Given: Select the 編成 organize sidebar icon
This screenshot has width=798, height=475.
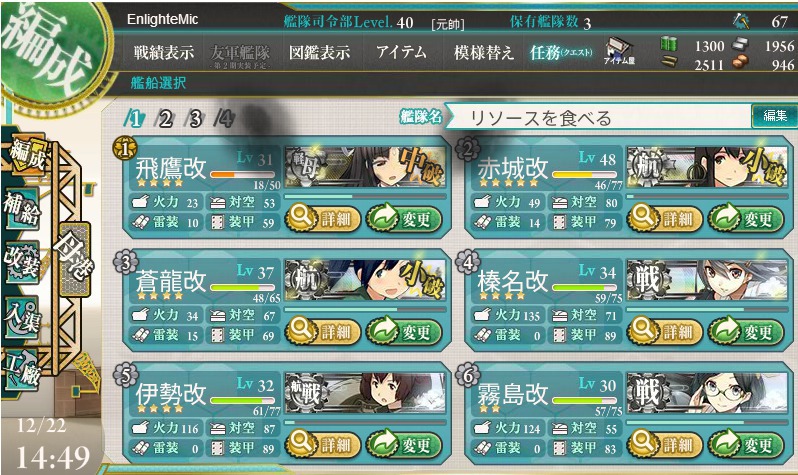Looking at the screenshot, I should (x=27, y=154).
